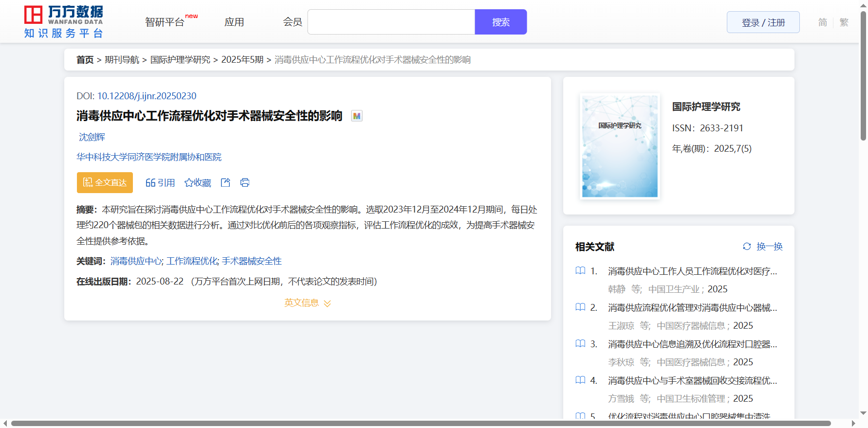Click the journal cover thumbnail
This screenshot has height=428, width=868.
click(620, 146)
